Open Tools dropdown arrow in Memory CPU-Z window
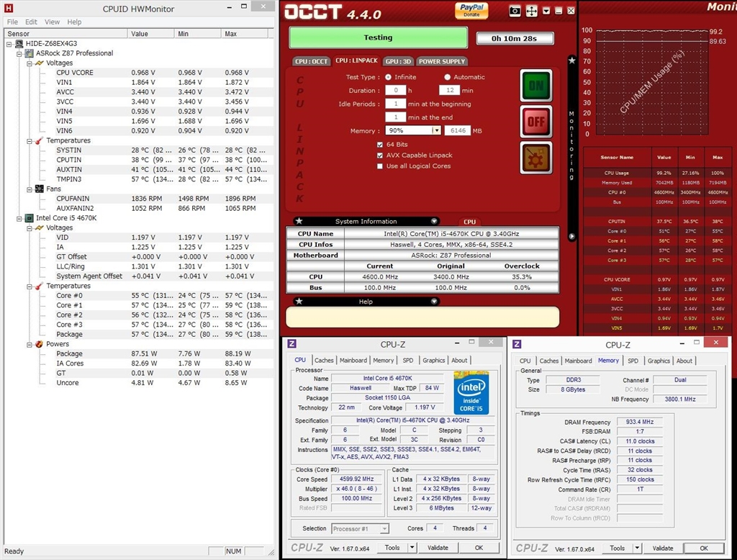The height and width of the screenshot is (560, 737). click(638, 548)
